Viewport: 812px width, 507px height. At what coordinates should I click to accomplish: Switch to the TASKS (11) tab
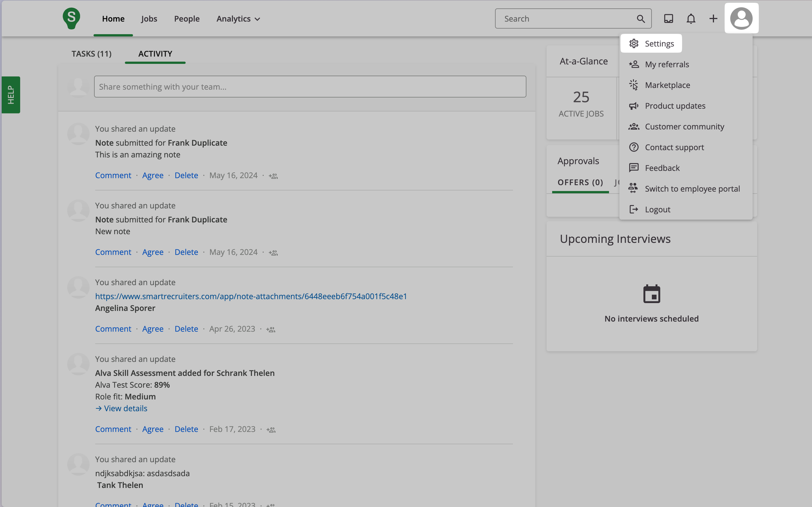click(92, 54)
